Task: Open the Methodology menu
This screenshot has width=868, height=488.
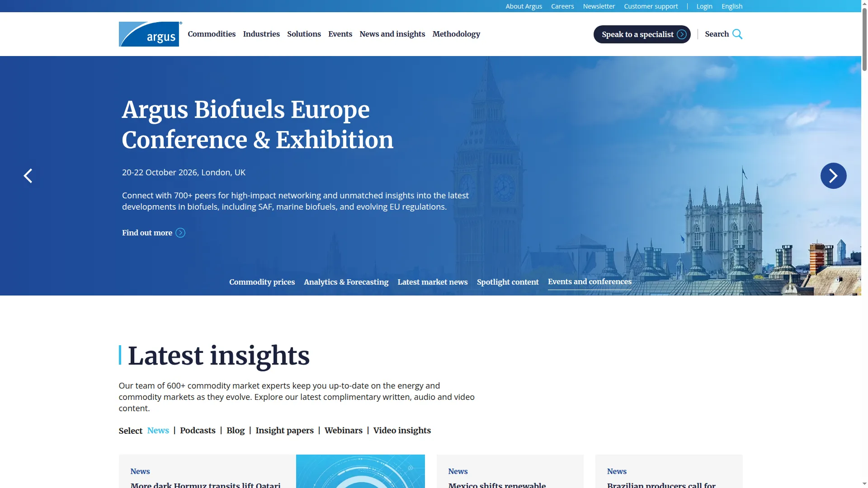Action: click(456, 34)
